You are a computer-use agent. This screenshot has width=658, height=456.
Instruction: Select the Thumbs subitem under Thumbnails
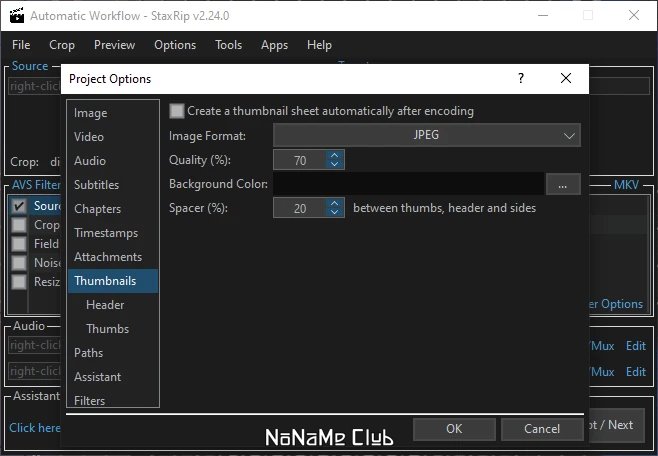(x=107, y=329)
